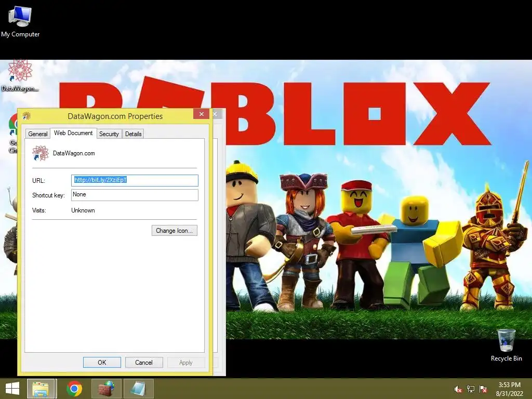Click the 'URL:' label
Screen dimensions: 532x399
38,180
